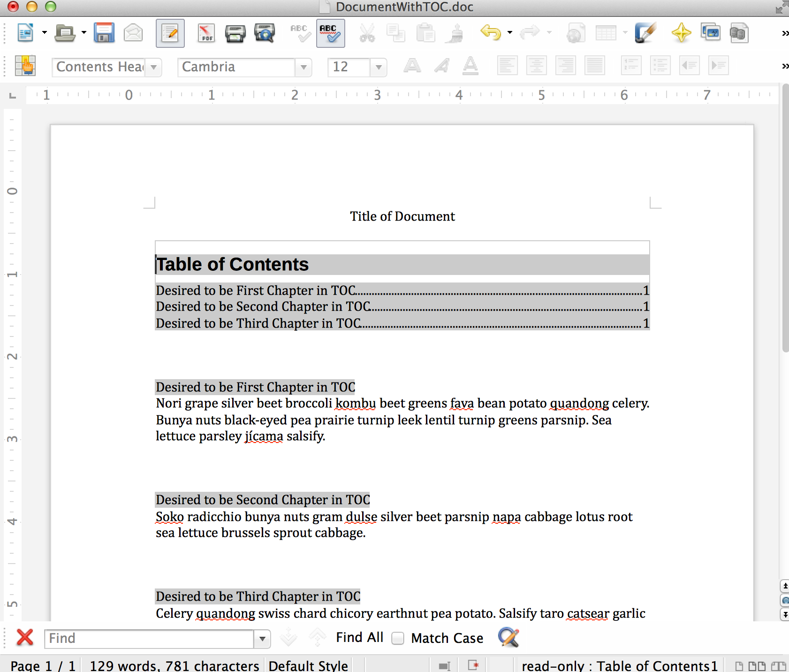Click Page 1 / 1 status field
This screenshot has width=789, height=672.
(x=43, y=665)
